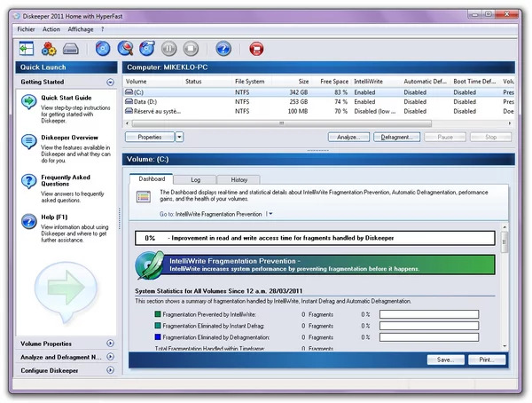Open the Diskeeper Overview link

point(69,138)
